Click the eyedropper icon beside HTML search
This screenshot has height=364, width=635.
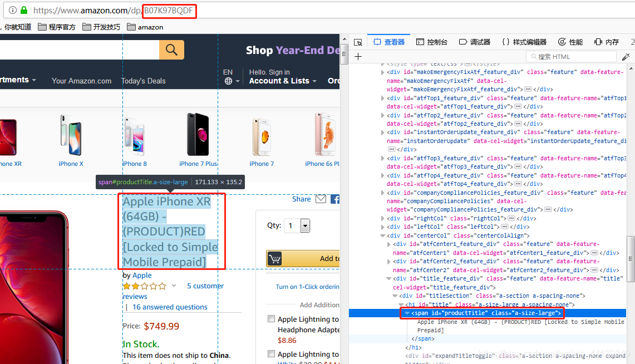tap(626, 57)
